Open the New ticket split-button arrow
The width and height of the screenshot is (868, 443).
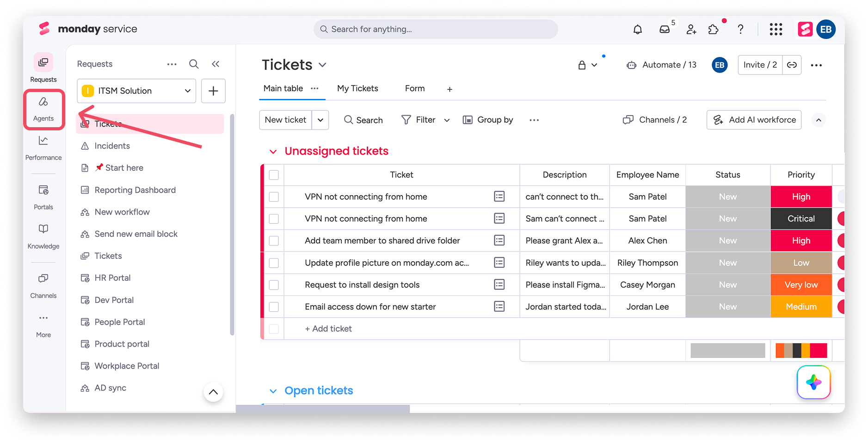[x=320, y=120]
